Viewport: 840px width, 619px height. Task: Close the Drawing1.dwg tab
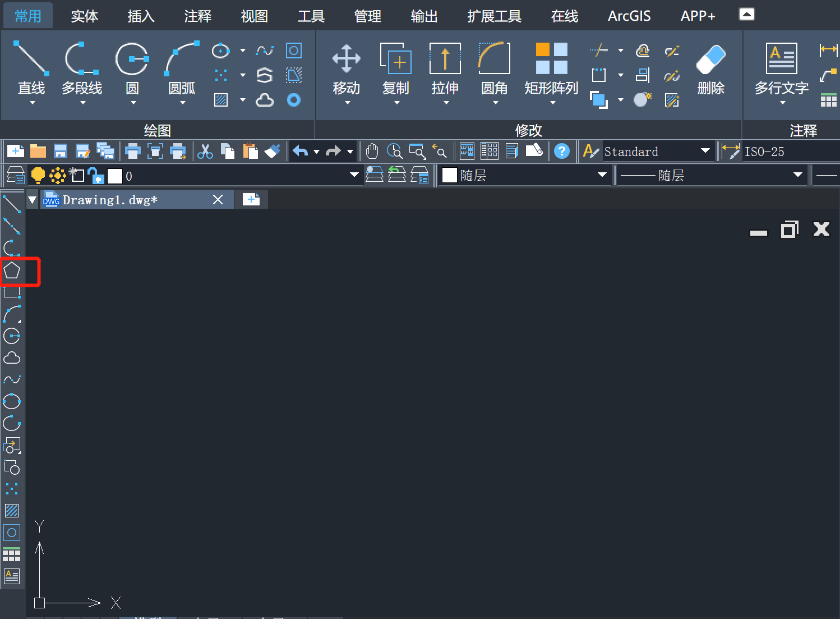coord(218,200)
